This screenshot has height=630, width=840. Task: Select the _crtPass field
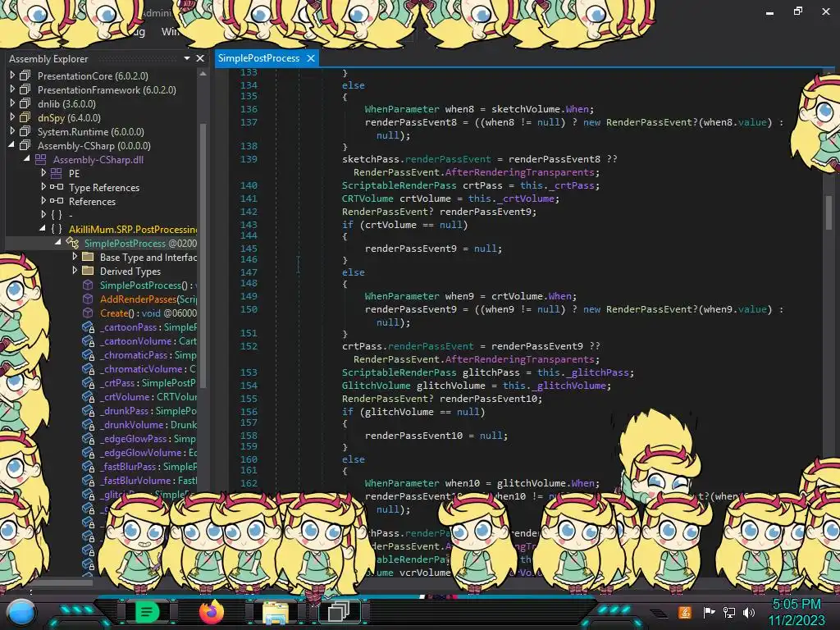pos(148,382)
